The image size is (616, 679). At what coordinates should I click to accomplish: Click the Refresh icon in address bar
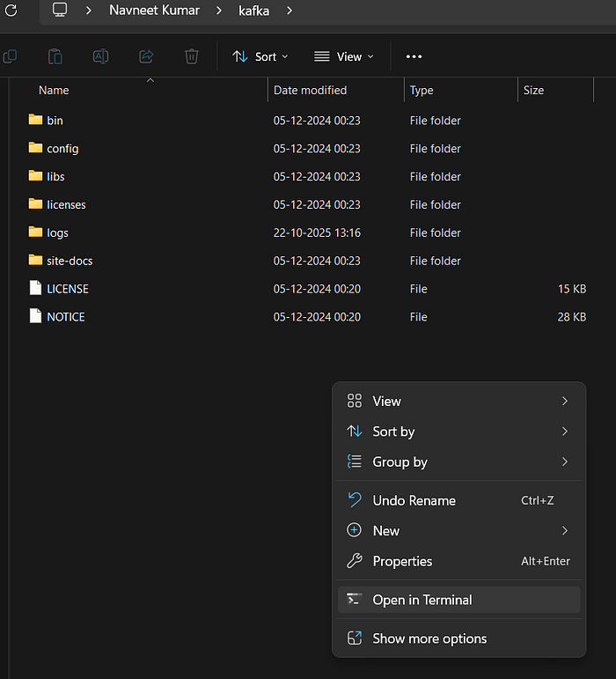[x=11, y=10]
